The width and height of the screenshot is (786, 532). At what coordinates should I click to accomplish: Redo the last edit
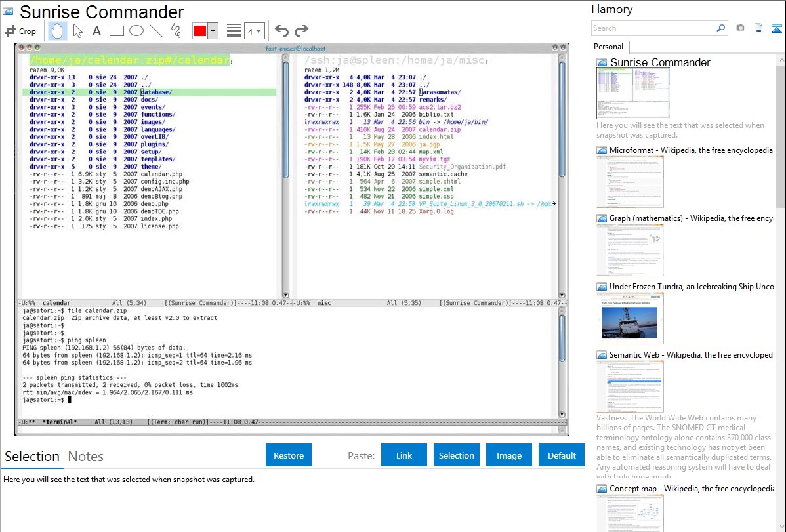pyautogui.click(x=301, y=31)
